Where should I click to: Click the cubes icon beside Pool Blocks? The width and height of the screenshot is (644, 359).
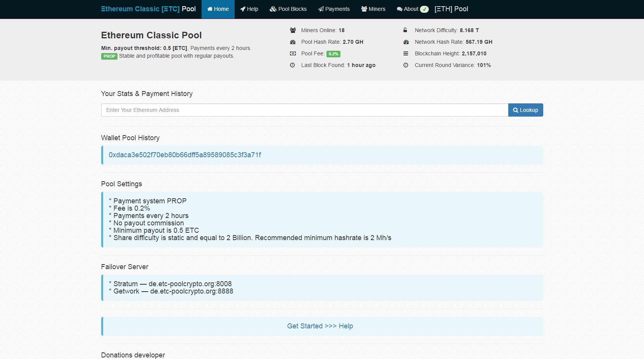point(273,9)
